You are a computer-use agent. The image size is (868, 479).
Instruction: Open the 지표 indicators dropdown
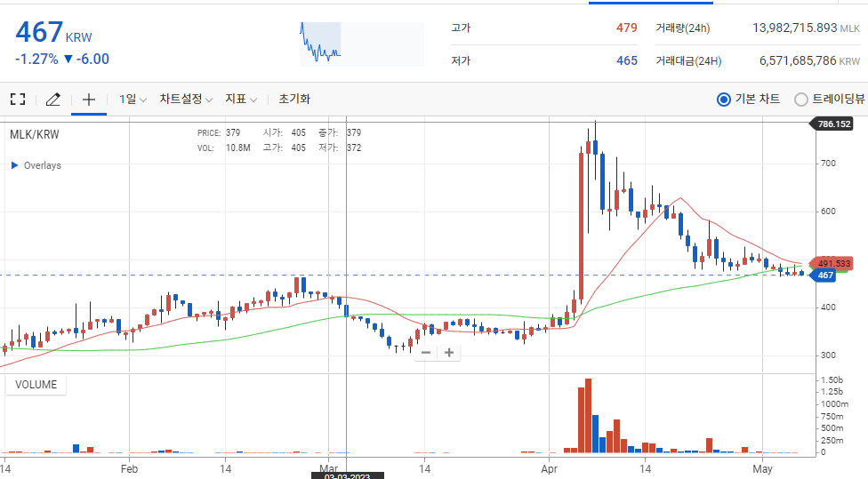[x=241, y=99]
